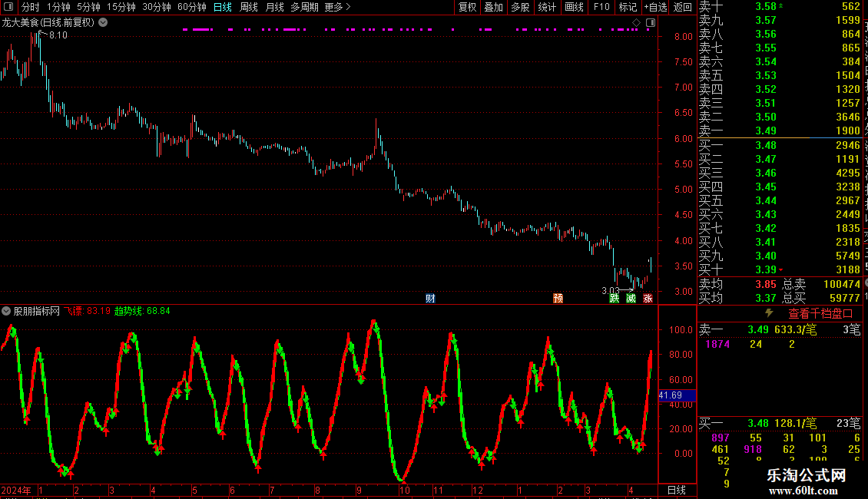Select the 买五 price 3.44 row
The height and width of the screenshot is (499, 868).
coord(780,200)
